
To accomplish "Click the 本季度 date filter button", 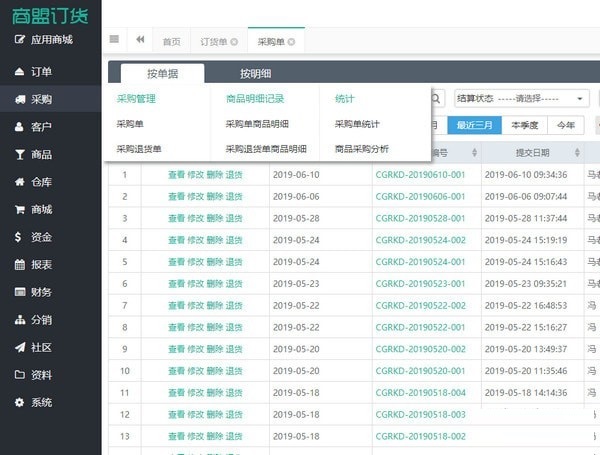I will pyautogui.click(x=524, y=125).
